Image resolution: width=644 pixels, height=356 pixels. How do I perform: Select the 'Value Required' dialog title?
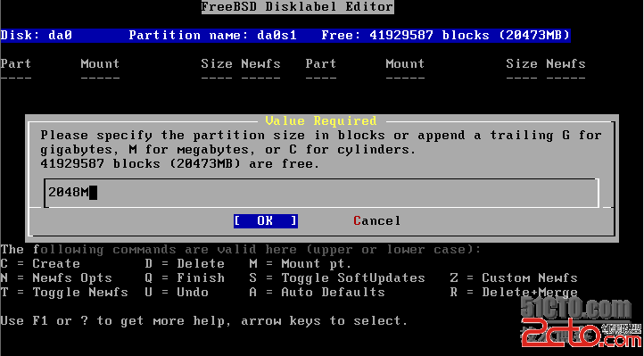(321, 120)
